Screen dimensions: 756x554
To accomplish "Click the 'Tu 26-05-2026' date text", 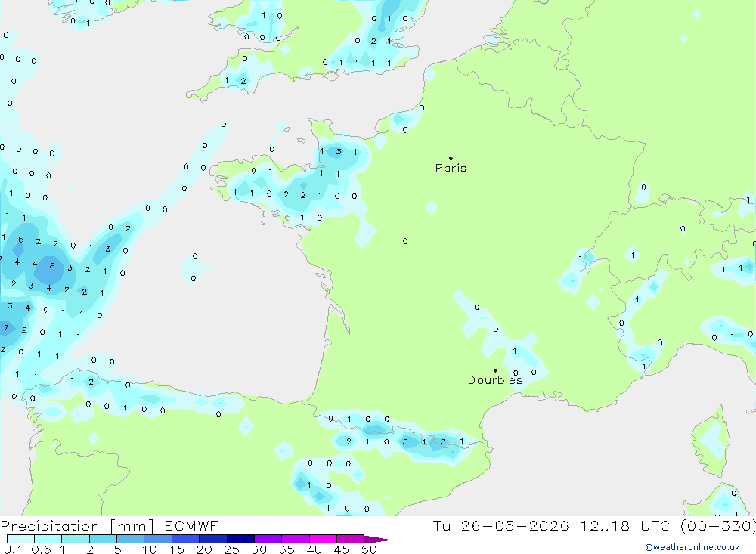I will tap(501, 525).
